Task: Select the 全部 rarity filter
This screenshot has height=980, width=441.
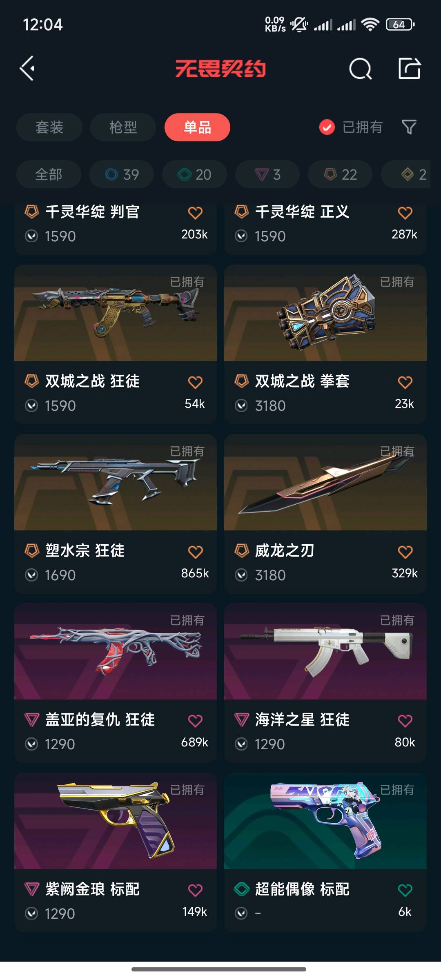Action: (x=49, y=174)
